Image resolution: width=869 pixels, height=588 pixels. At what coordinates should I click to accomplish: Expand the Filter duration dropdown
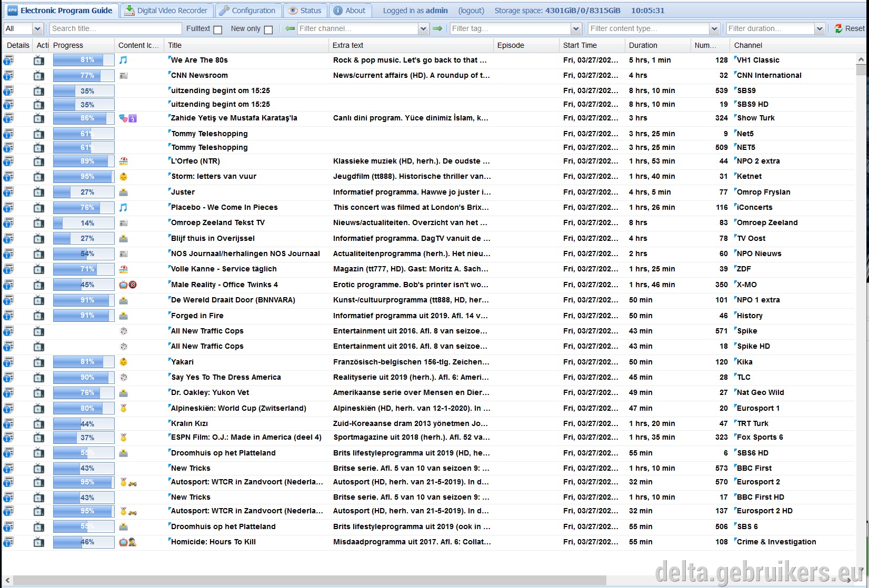point(820,29)
